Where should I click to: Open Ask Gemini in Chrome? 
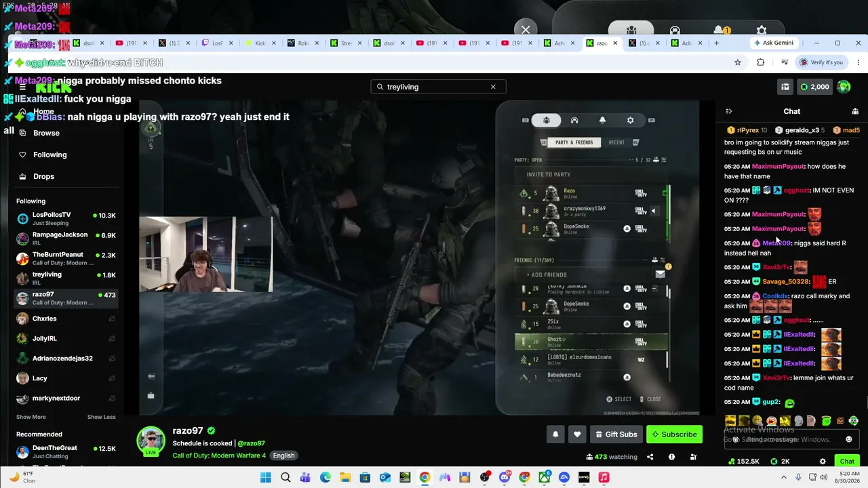773,43
